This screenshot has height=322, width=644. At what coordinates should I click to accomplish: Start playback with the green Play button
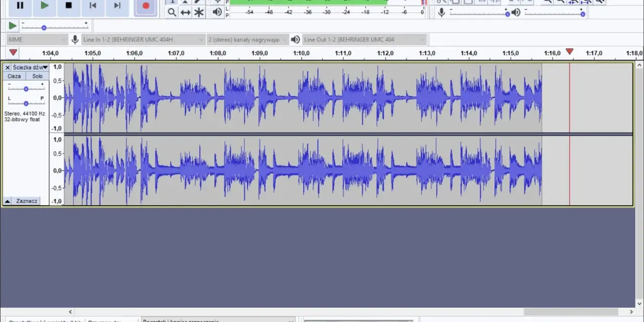(44, 6)
